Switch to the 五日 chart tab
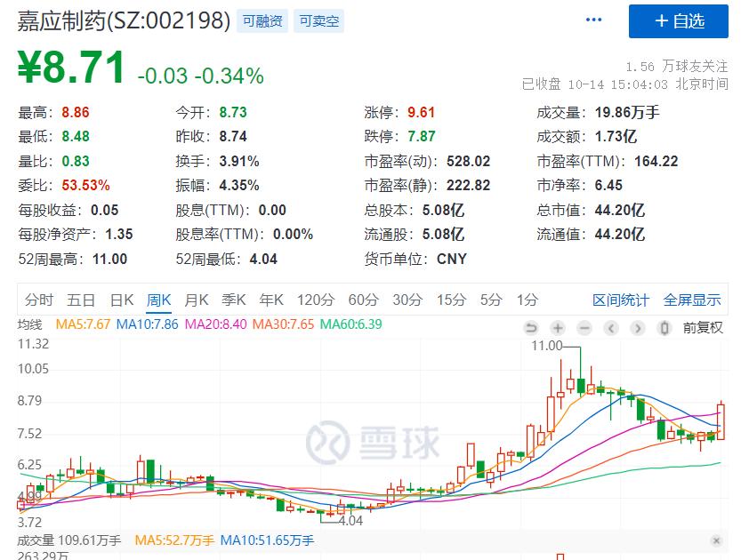The width and height of the screenshot is (749, 560). pyautogui.click(x=81, y=300)
